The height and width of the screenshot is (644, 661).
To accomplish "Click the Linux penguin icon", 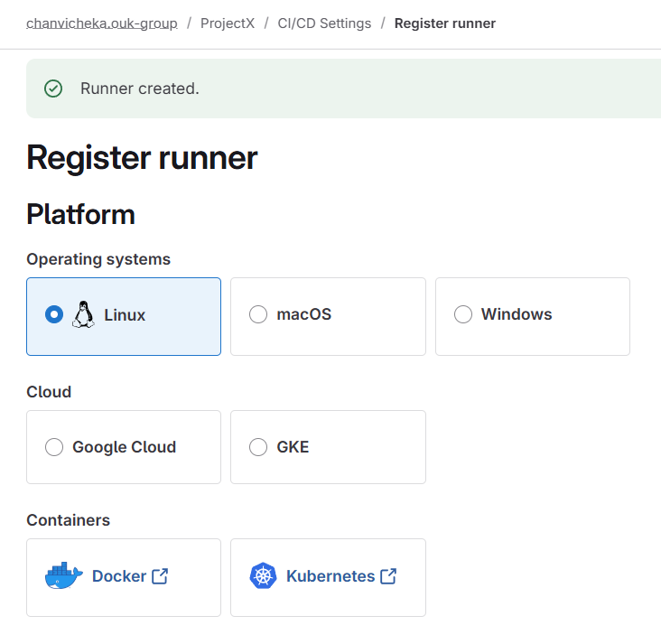I will 83,314.
